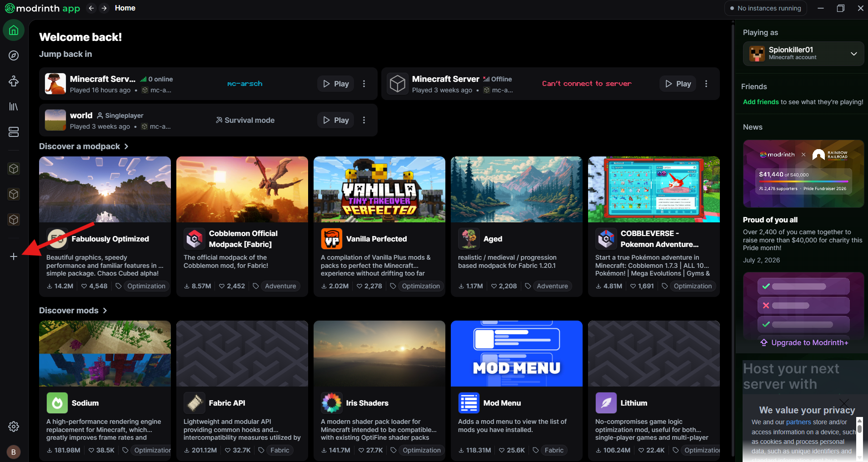
Task: Expand the Discover mods section
Action: [x=73, y=311]
